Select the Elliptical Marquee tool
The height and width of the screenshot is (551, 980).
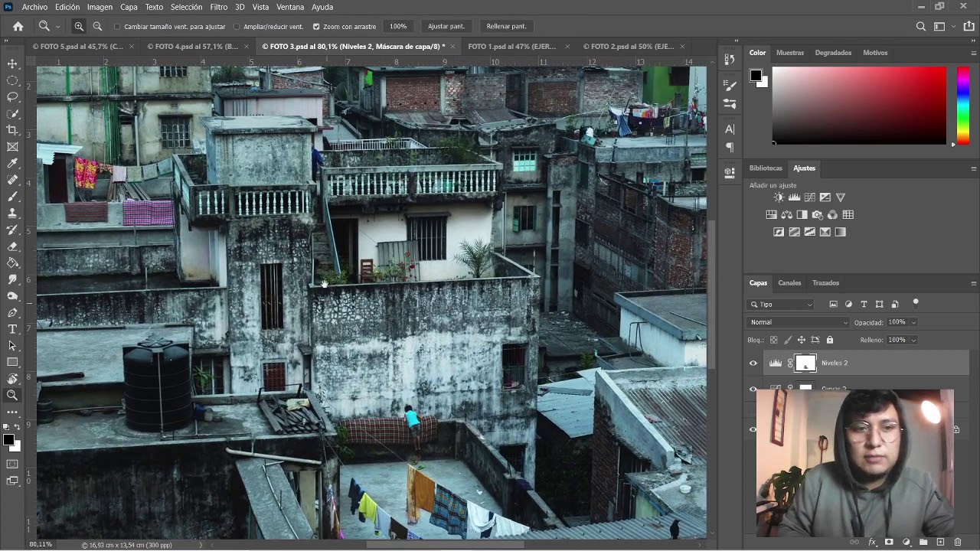12,80
